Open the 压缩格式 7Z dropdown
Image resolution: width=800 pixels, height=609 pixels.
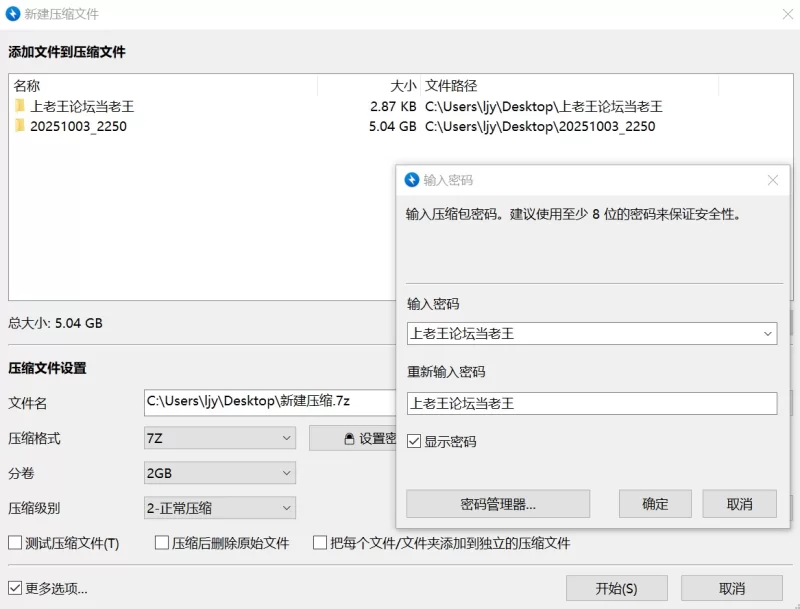(220, 438)
